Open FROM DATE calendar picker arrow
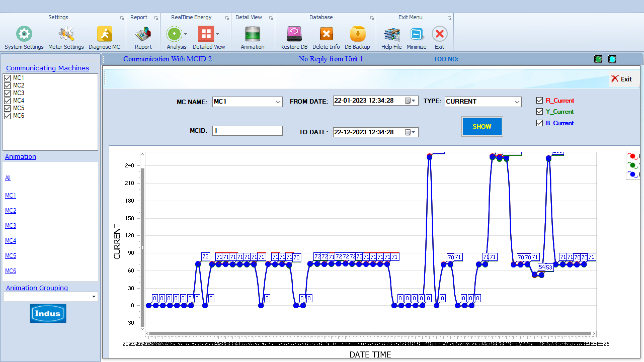 tap(413, 101)
